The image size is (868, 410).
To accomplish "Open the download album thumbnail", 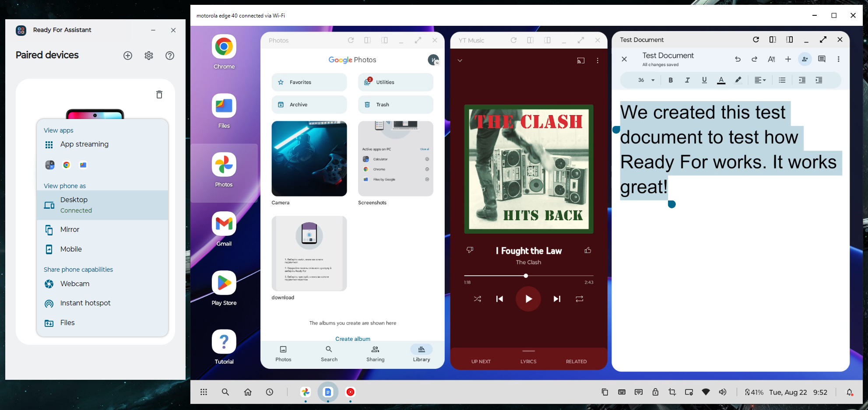I will [309, 253].
